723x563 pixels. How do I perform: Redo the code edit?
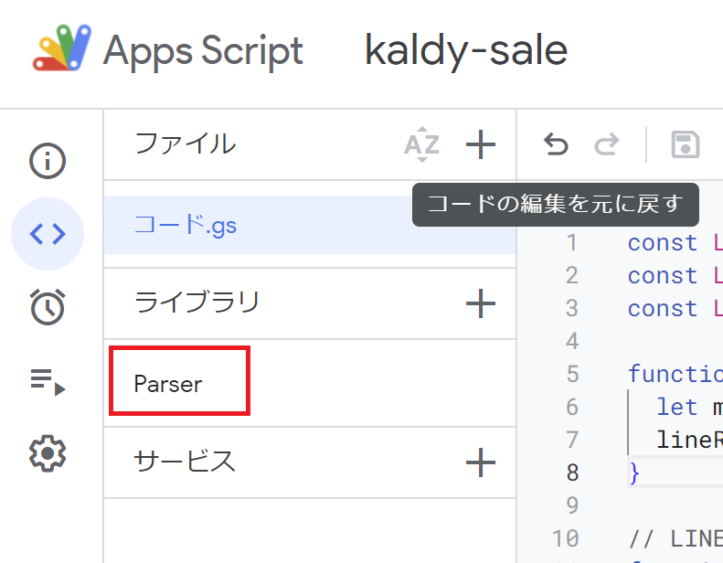pyautogui.click(x=606, y=145)
